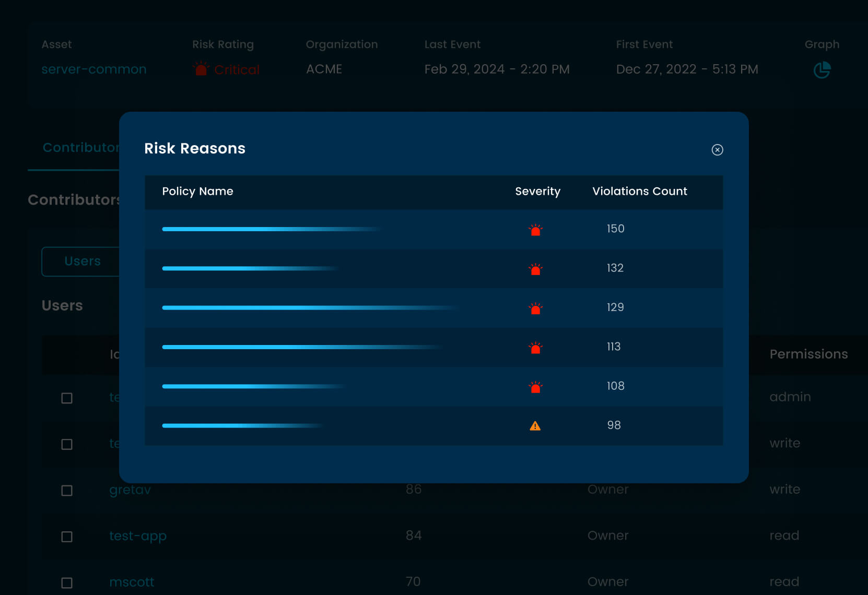Click the Critical risk rating alarm icon
Image resolution: width=868 pixels, height=595 pixels.
pyautogui.click(x=200, y=68)
